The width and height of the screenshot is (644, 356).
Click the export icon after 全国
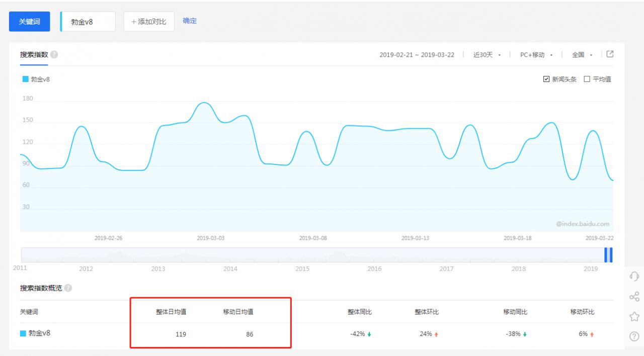[610, 54]
